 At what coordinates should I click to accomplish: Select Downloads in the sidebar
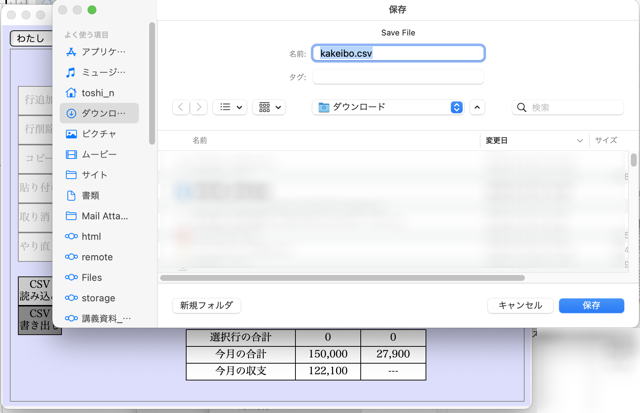coord(102,113)
